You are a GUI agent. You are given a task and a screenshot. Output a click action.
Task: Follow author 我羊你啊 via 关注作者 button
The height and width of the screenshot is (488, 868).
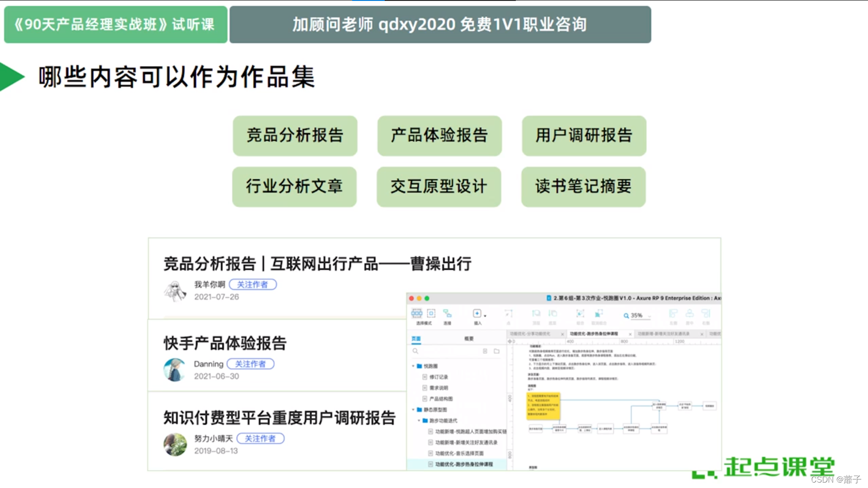click(x=253, y=285)
